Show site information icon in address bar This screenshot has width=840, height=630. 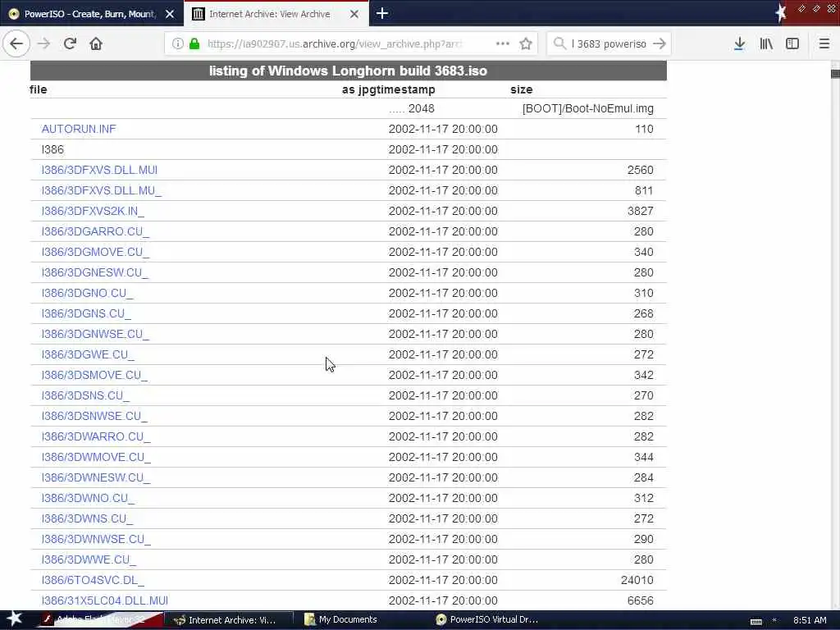pyautogui.click(x=178, y=43)
